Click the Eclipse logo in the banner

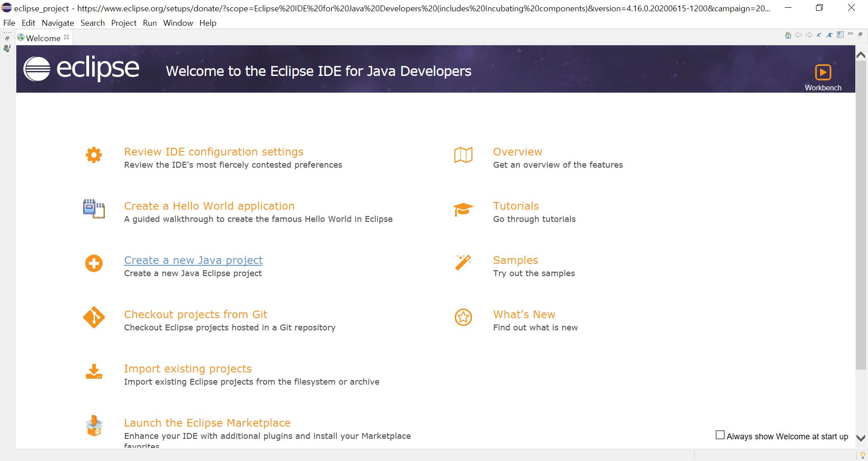[81, 69]
